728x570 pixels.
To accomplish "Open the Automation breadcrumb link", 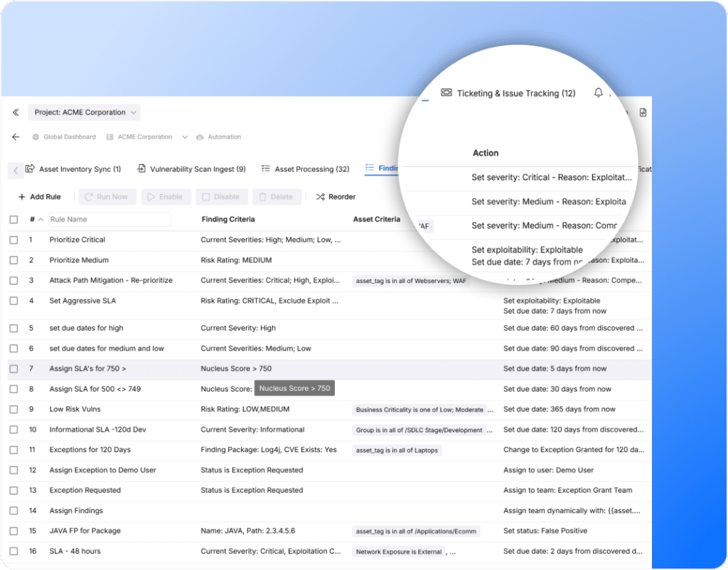I will click(x=224, y=137).
